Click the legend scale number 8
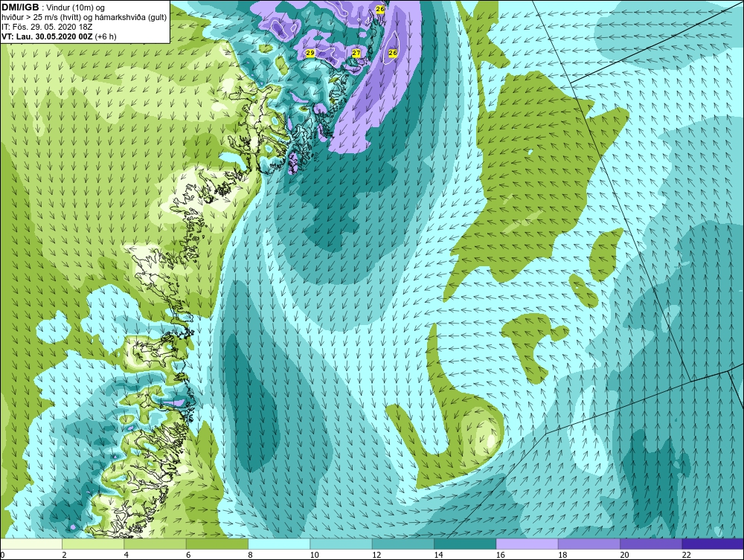The width and height of the screenshot is (744, 560). [251, 556]
